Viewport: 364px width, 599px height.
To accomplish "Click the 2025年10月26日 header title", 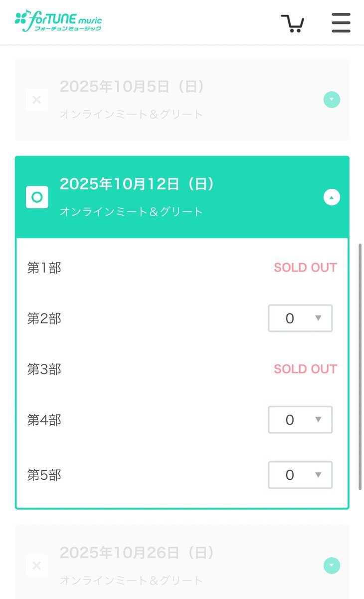I will pos(137,553).
